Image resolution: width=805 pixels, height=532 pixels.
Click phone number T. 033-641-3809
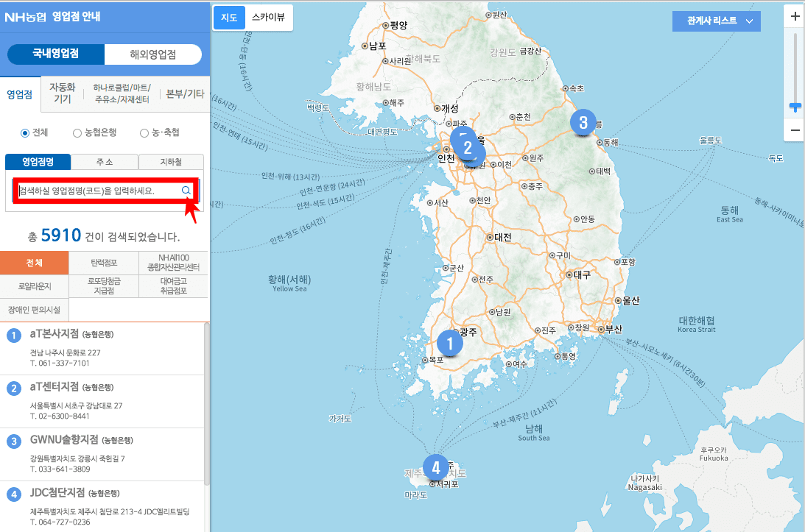(60, 469)
